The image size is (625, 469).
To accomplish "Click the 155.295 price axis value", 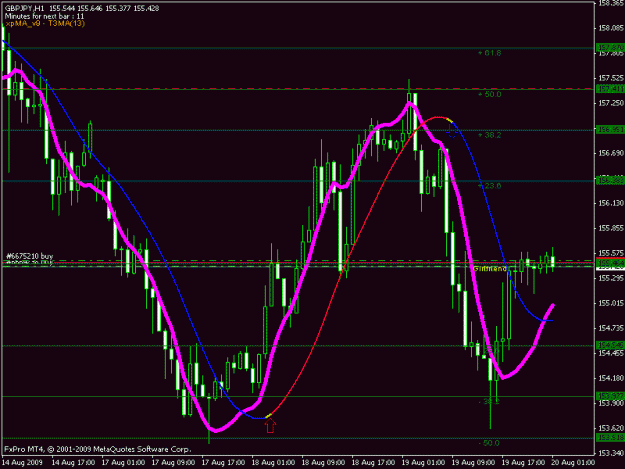I will pos(611,278).
